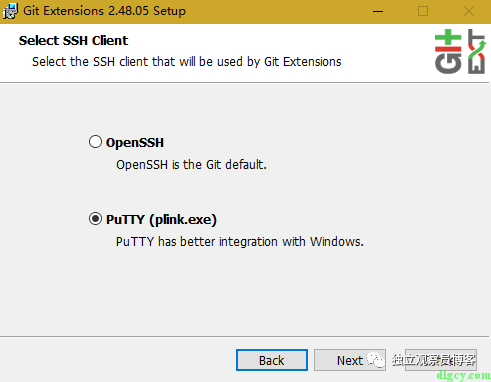Click the 'OpenSSH is the Git default.' text
491x382 pixels.
[191, 165]
